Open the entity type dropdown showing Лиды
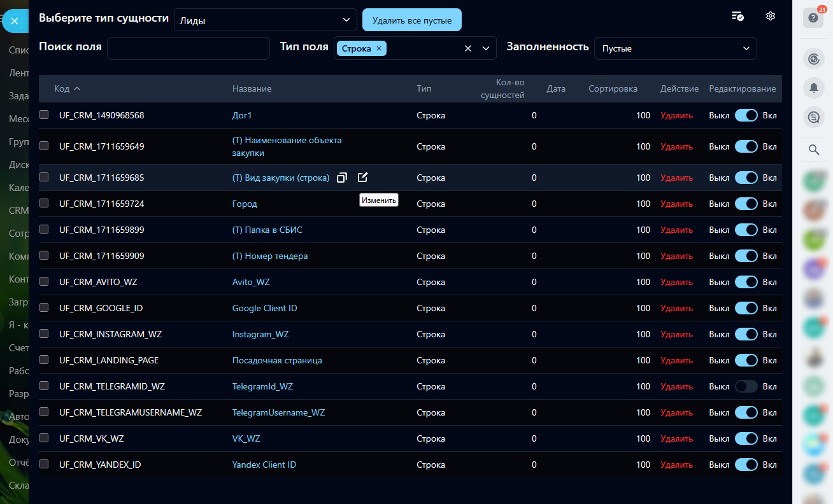Screen dimensions: 833x504 (x=266, y=20)
